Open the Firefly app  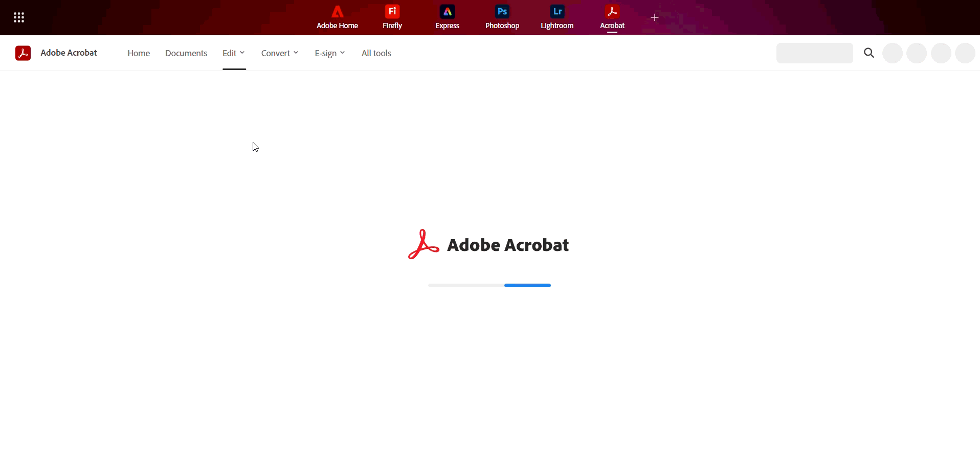tap(392, 17)
